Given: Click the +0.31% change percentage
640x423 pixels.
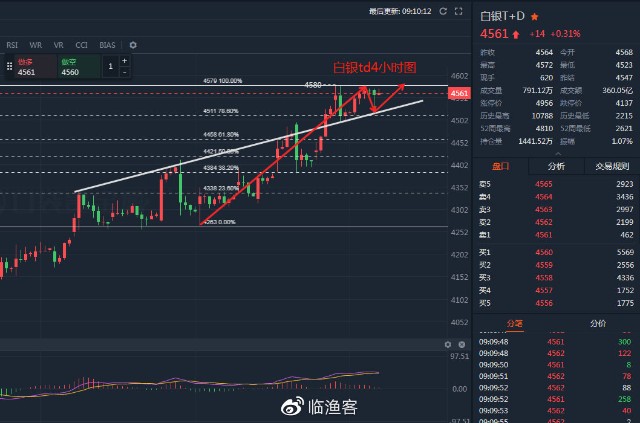Looking at the screenshot, I should click(565, 34).
